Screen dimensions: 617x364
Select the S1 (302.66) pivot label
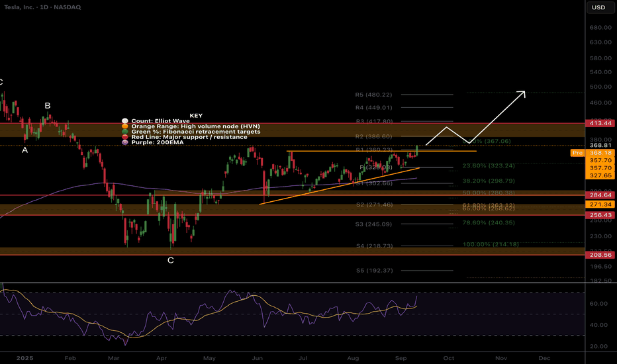click(x=374, y=183)
